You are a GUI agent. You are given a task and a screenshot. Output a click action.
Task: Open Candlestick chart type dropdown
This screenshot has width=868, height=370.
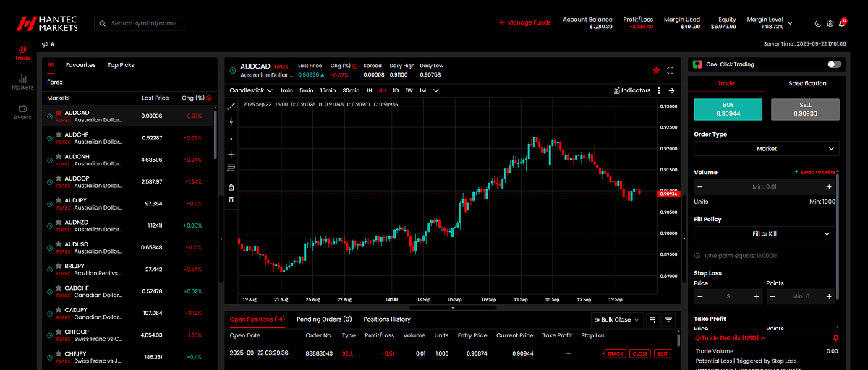251,91
